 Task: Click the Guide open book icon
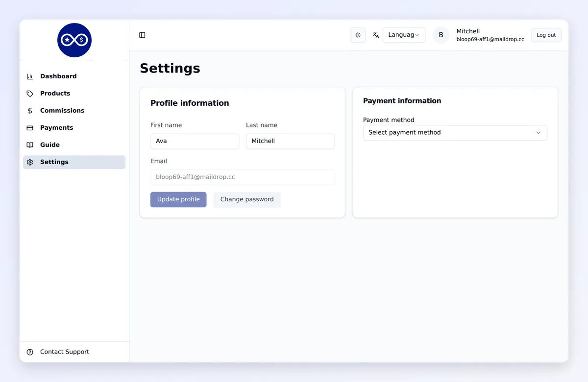[x=30, y=145]
